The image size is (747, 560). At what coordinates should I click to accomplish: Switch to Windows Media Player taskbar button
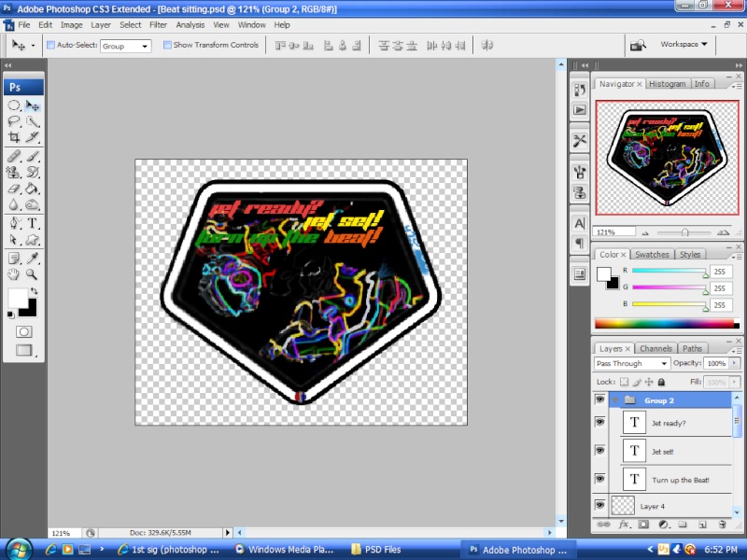click(x=285, y=550)
